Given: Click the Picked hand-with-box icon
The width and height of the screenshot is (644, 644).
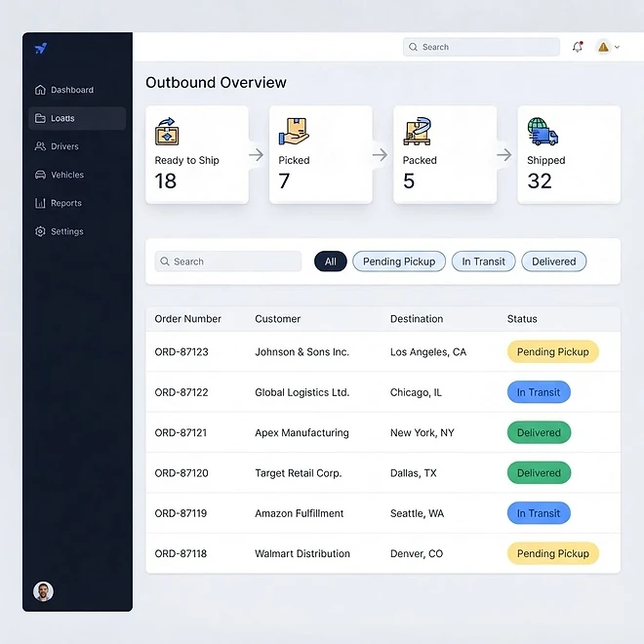Looking at the screenshot, I should [294, 132].
